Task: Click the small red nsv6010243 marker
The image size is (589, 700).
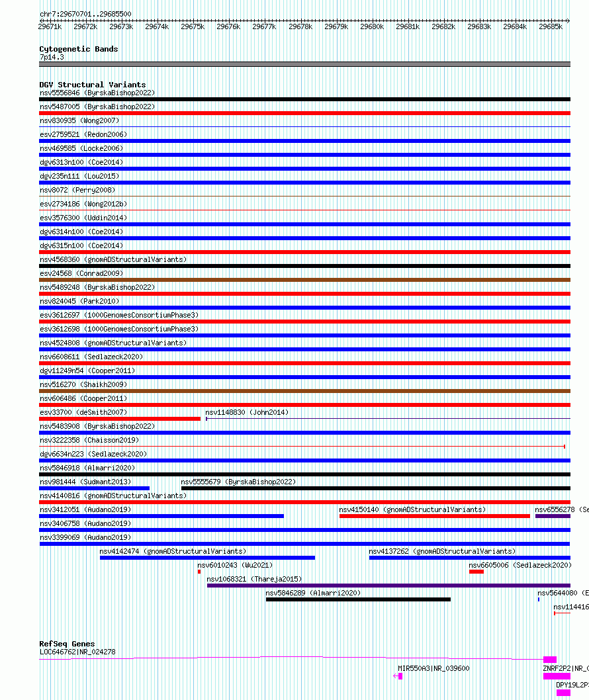Action: point(199,572)
